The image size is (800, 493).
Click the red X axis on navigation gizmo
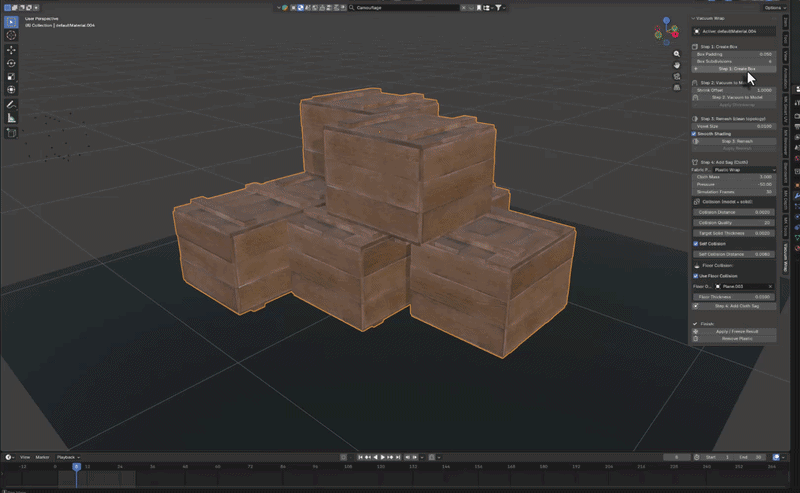click(675, 34)
